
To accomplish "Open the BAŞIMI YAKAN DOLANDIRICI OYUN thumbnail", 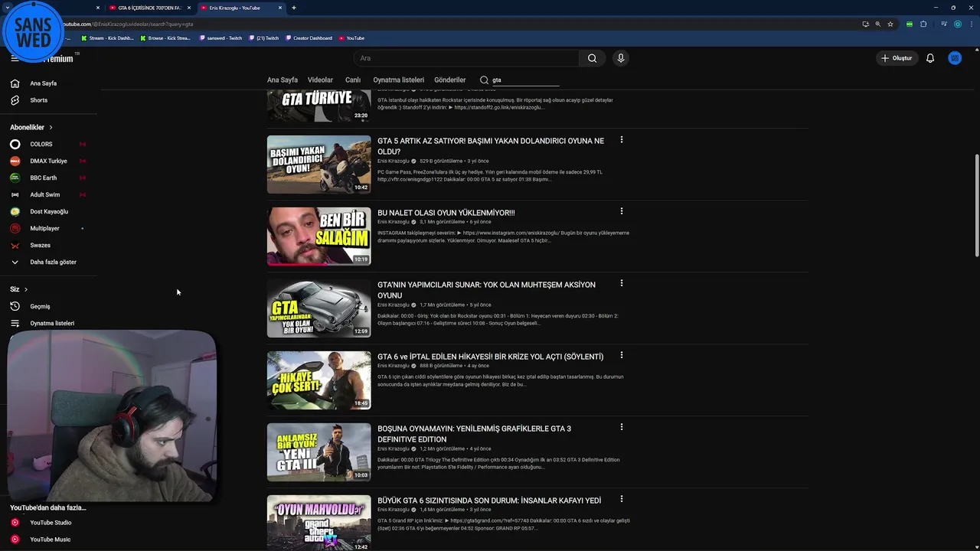I will click(x=318, y=165).
